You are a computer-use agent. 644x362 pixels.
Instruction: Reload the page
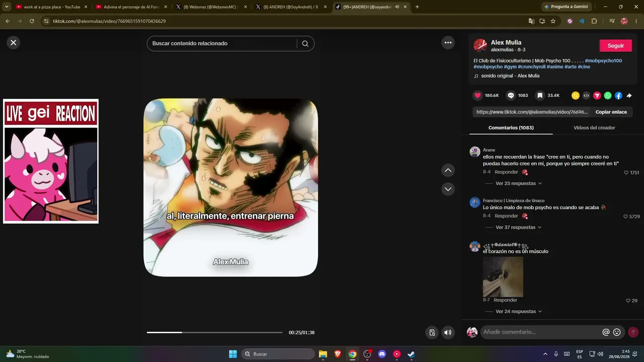[x=32, y=21]
